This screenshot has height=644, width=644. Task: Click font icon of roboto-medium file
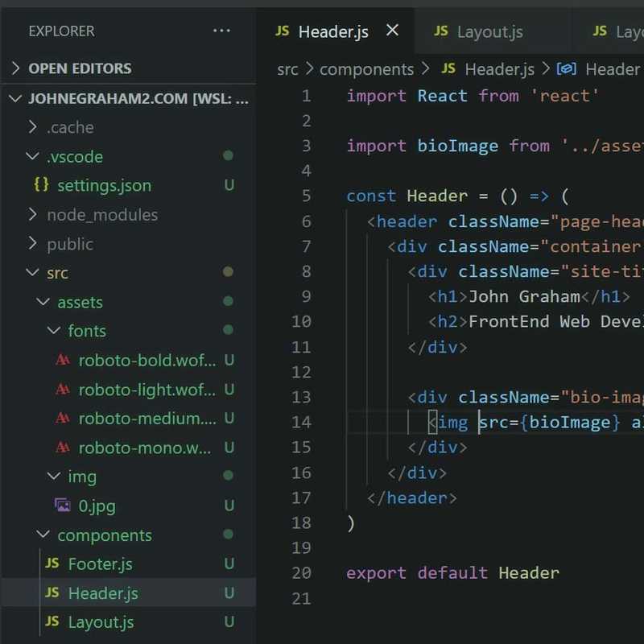(63, 418)
